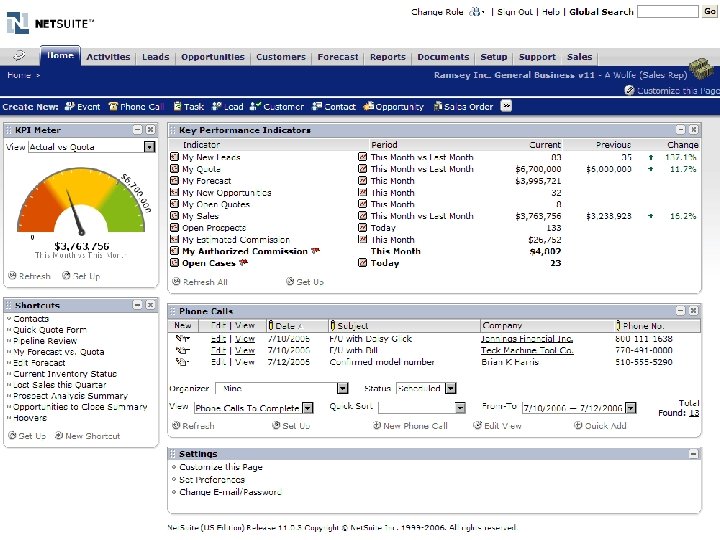
Task: Click Change E-mail/Password in Settings
Action: click(x=230, y=492)
